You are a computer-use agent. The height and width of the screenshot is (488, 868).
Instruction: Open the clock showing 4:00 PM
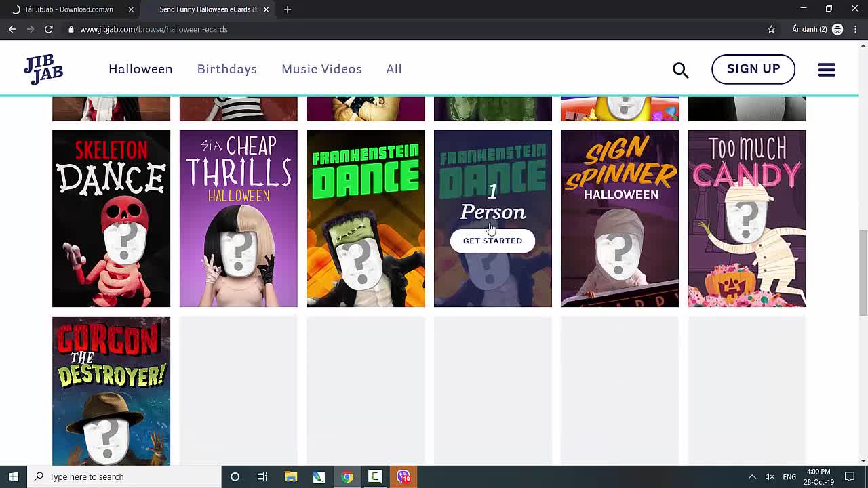(x=818, y=476)
